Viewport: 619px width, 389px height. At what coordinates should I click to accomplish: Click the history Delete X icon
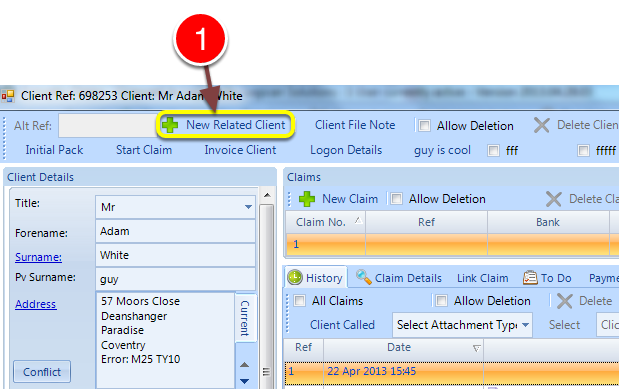[565, 301]
